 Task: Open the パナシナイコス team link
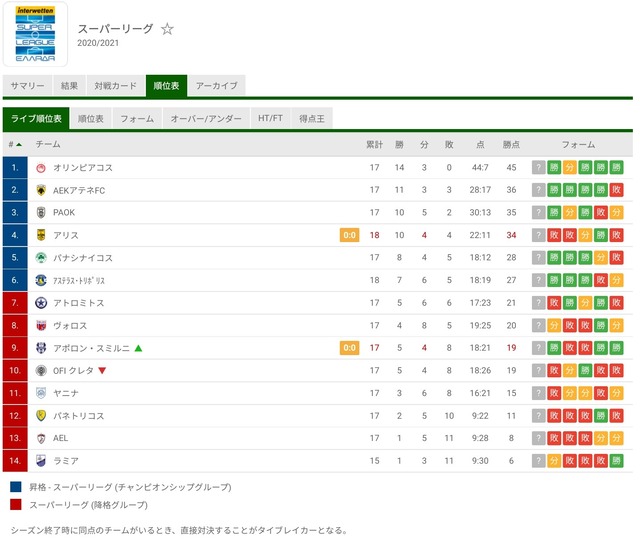[83, 258]
